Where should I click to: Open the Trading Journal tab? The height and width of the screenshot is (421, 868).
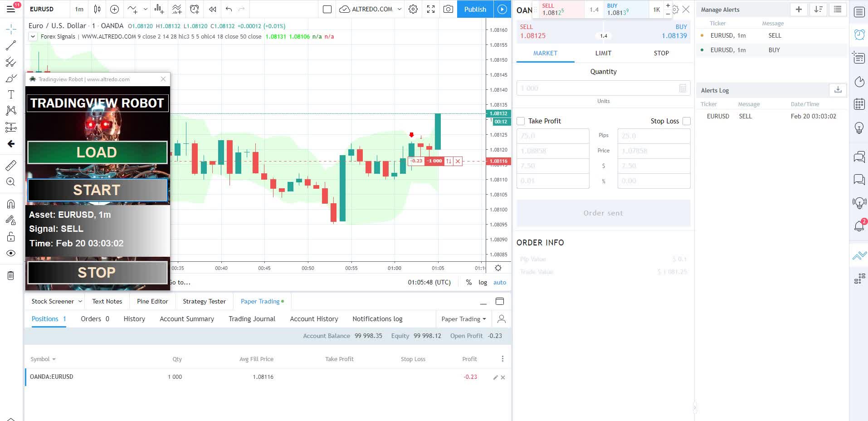pos(252,318)
